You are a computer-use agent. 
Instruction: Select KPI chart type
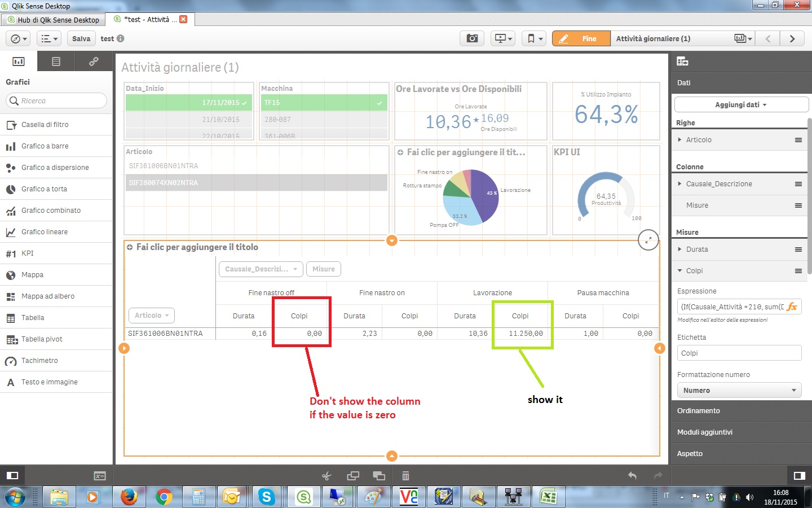(x=56, y=253)
